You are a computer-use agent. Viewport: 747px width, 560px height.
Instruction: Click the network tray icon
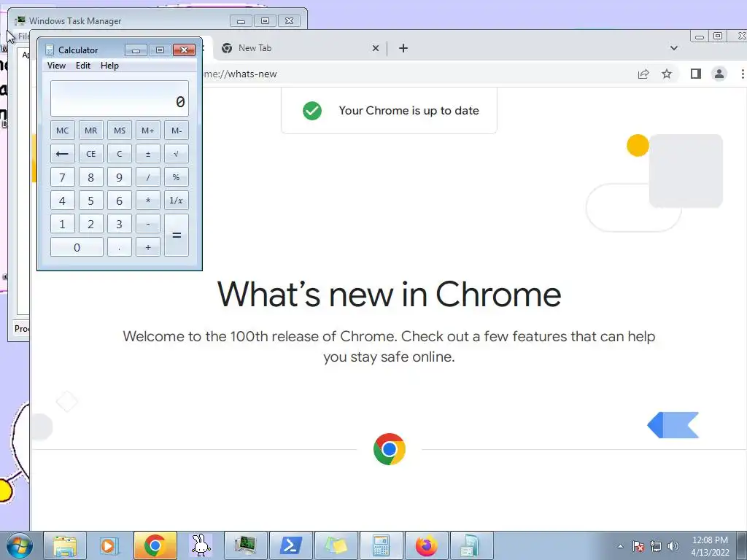click(656, 546)
